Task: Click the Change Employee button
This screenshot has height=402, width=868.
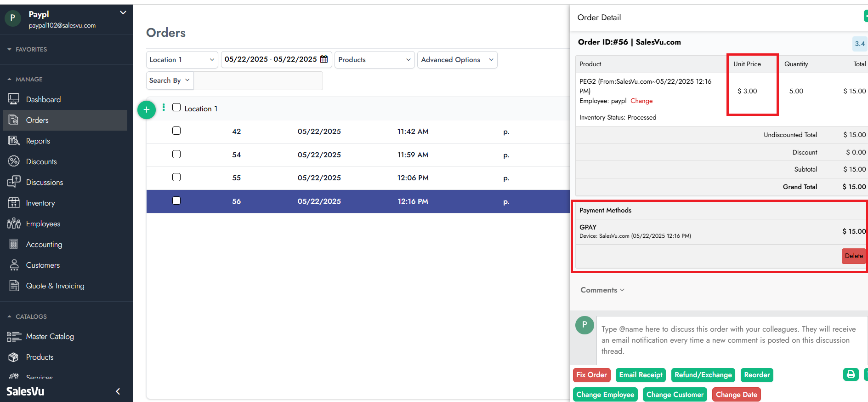Action: click(x=605, y=395)
